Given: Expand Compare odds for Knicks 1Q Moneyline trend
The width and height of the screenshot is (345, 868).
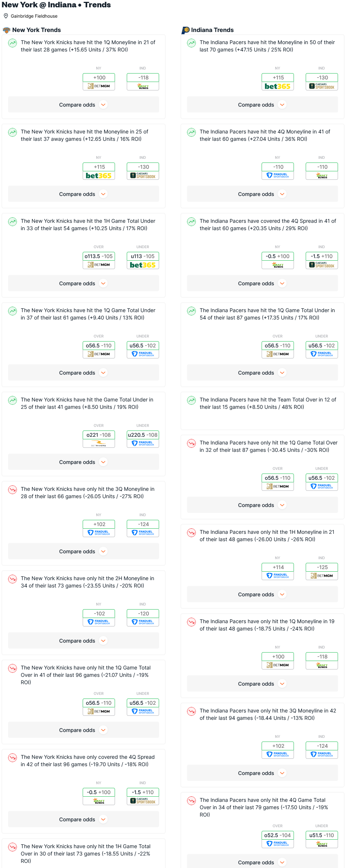Looking at the screenshot, I should (x=83, y=105).
